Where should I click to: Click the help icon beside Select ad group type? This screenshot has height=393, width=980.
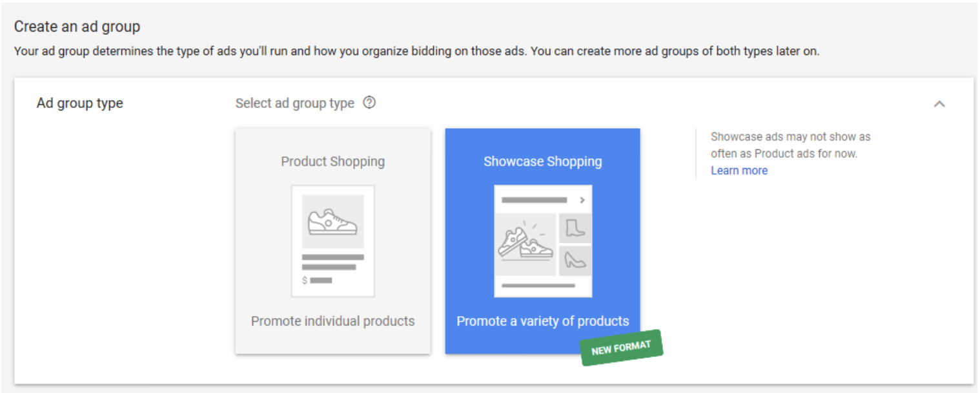tap(369, 103)
